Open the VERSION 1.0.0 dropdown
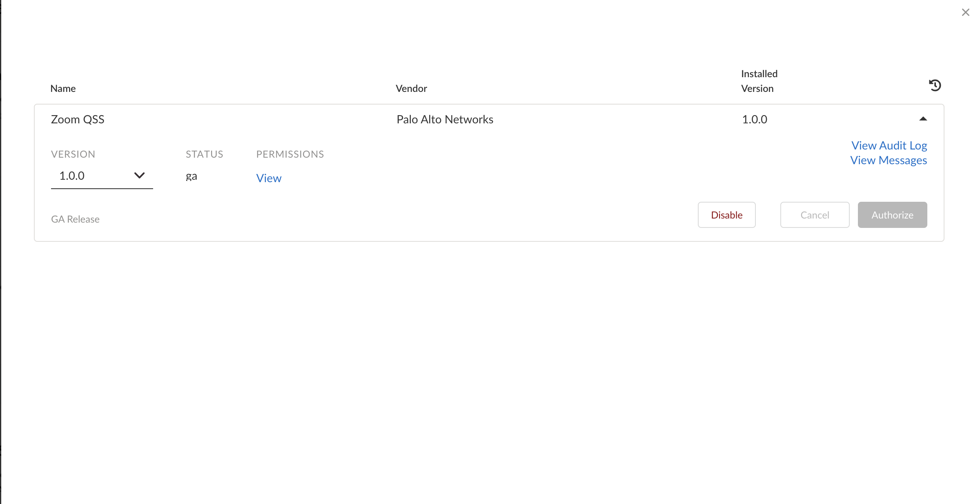The height and width of the screenshot is (504, 980). coord(102,176)
